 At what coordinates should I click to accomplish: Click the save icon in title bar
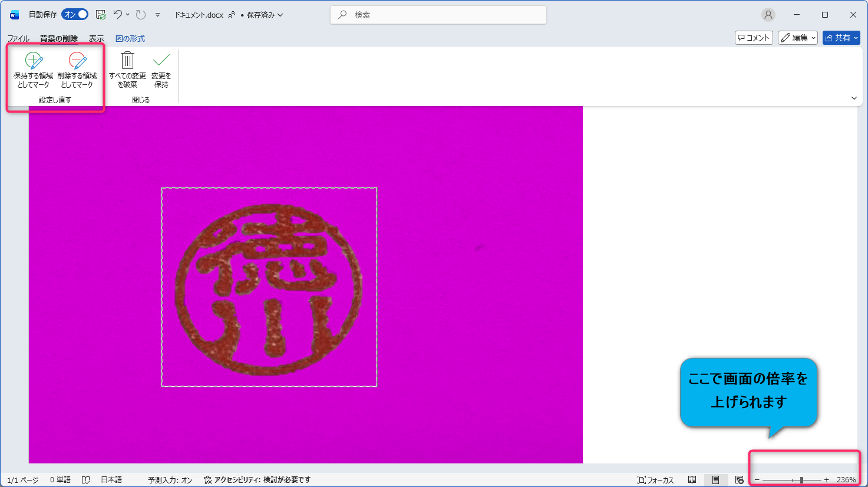click(101, 15)
